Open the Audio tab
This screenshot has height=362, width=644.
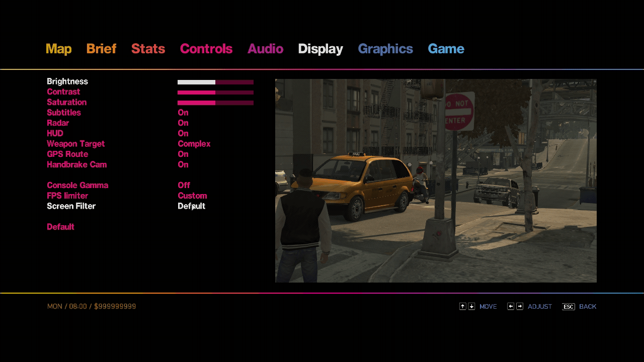click(265, 49)
